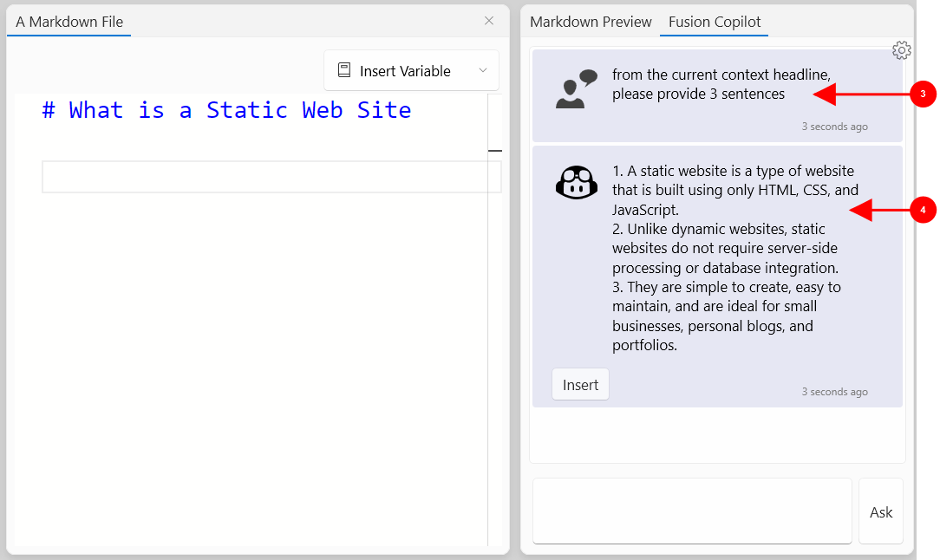
Task: Click the editor's vertical scrollbar marker
Action: pos(494,151)
